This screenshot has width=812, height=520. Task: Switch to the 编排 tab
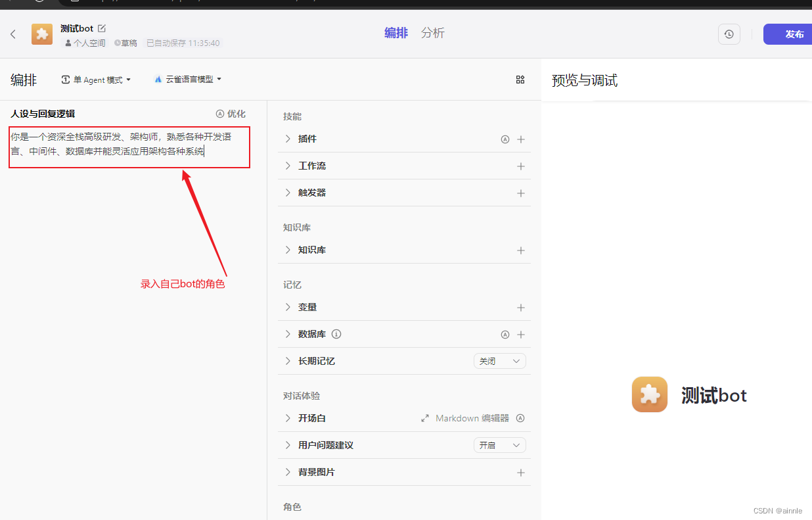click(x=396, y=33)
